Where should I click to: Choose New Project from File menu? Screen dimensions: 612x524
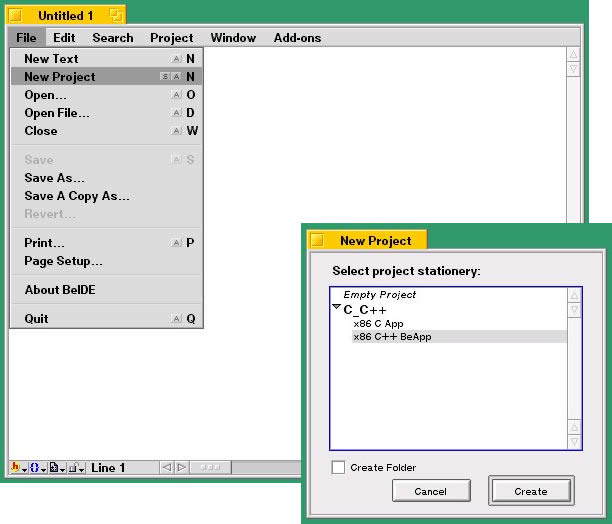(x=106, y=76)
